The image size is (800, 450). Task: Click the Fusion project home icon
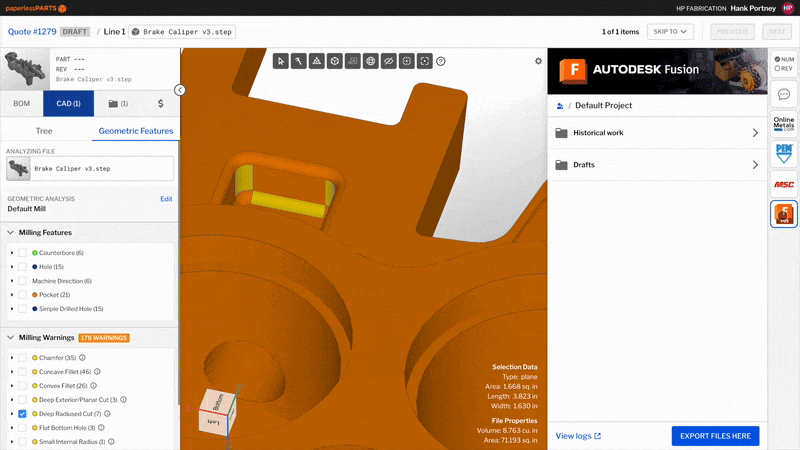[560, 106]
